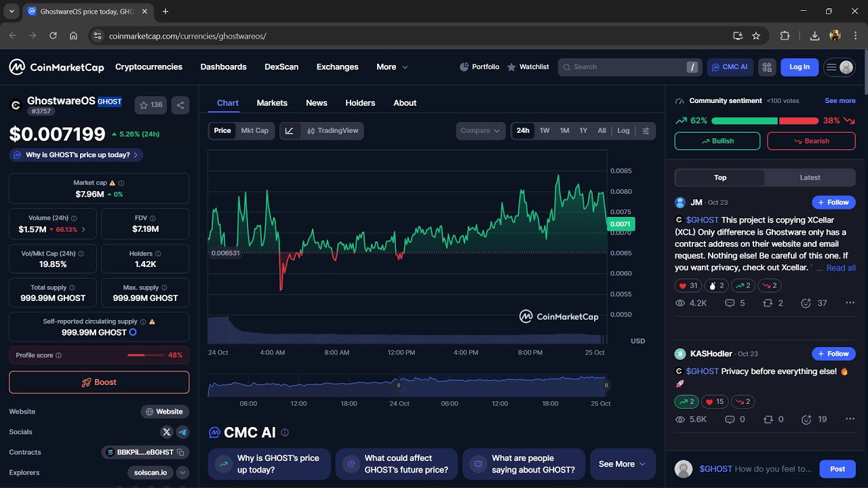Click the CoinMarketCap logo
868x488 pixels.
(56, 67)
